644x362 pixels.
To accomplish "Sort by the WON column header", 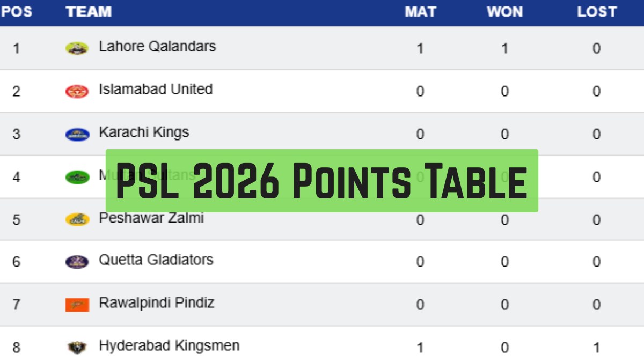I will click(504, 12).
